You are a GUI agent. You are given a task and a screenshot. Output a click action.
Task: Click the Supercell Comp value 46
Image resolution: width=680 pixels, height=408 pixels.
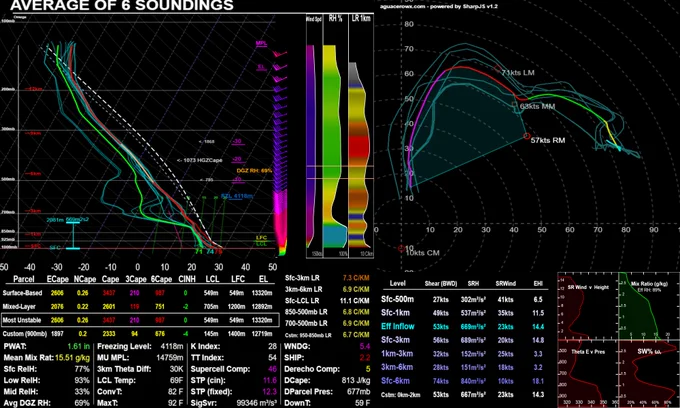click(272, 369)
